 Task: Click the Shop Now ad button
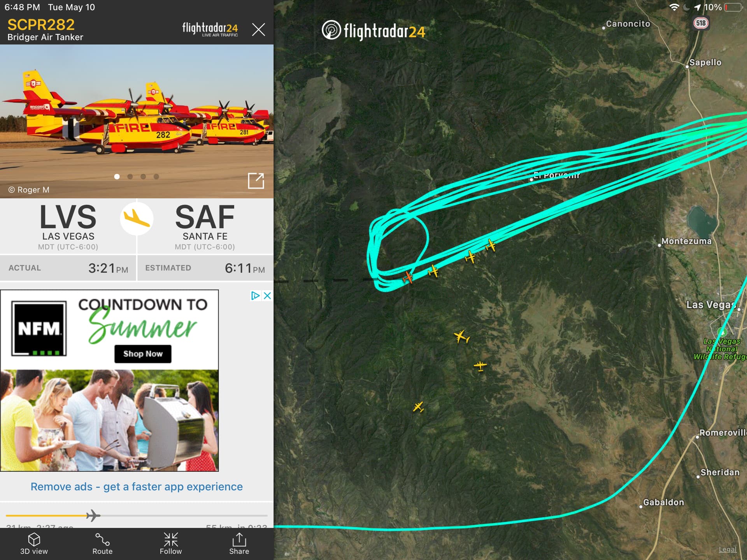[x=143, y=354]
